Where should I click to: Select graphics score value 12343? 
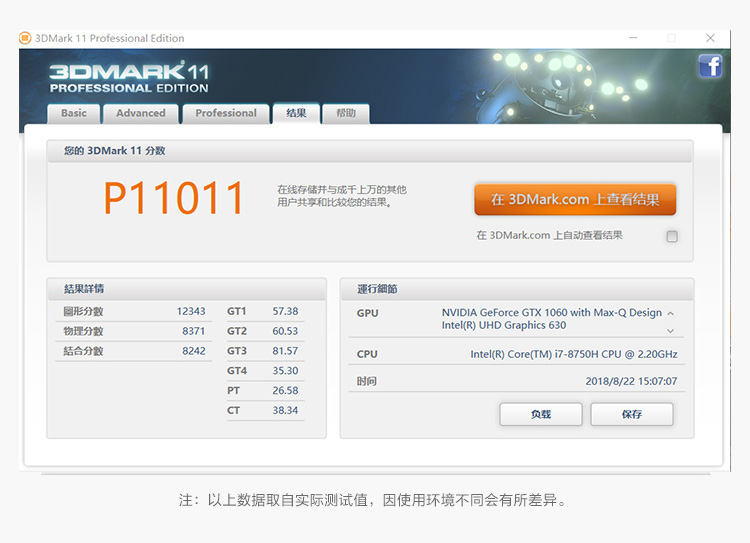[191, 311]
